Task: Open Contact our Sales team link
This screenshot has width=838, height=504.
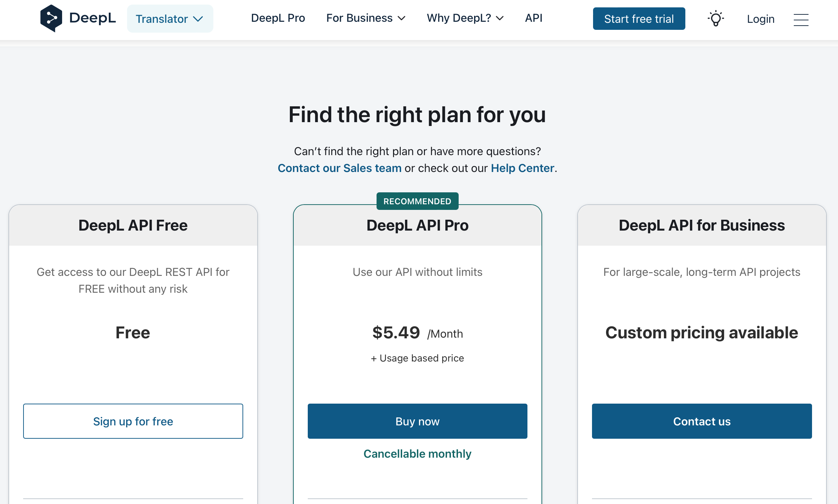Action: coord(339,168)
